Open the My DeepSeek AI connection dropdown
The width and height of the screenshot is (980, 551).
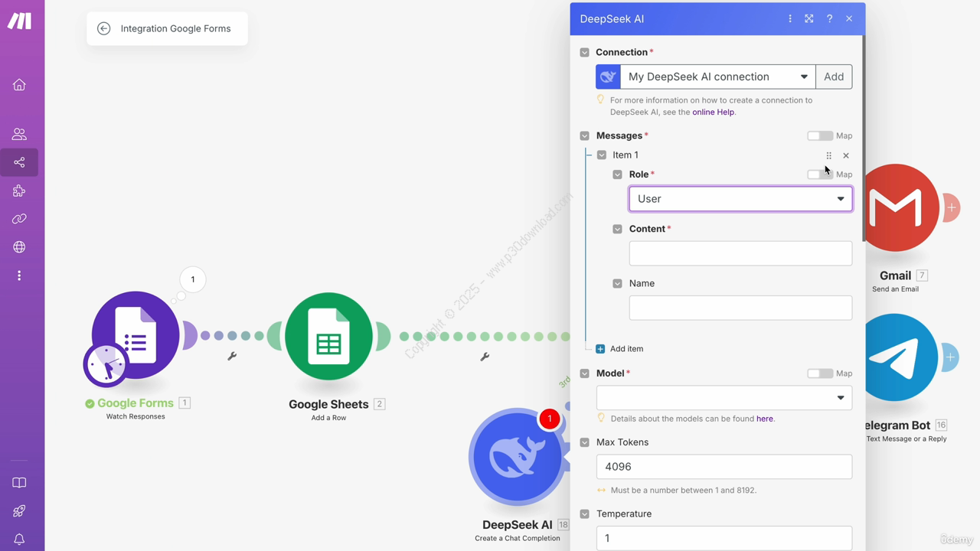tap(717, 77)
